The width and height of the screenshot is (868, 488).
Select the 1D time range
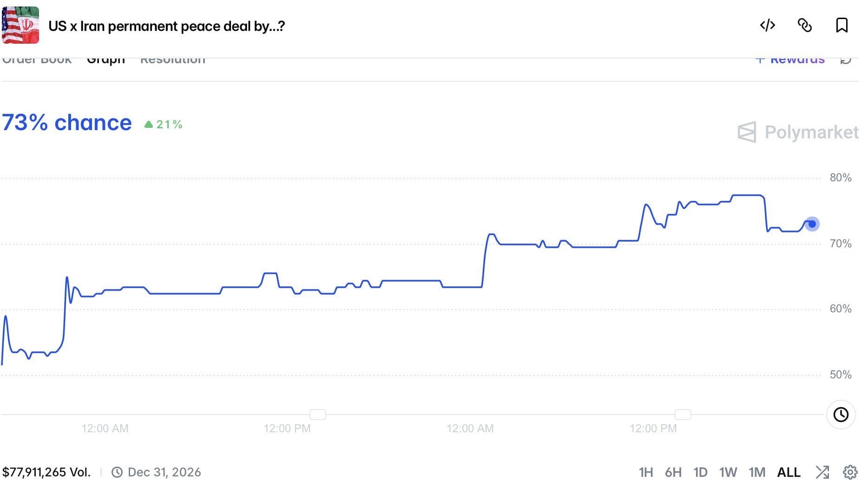coord(700,472)
